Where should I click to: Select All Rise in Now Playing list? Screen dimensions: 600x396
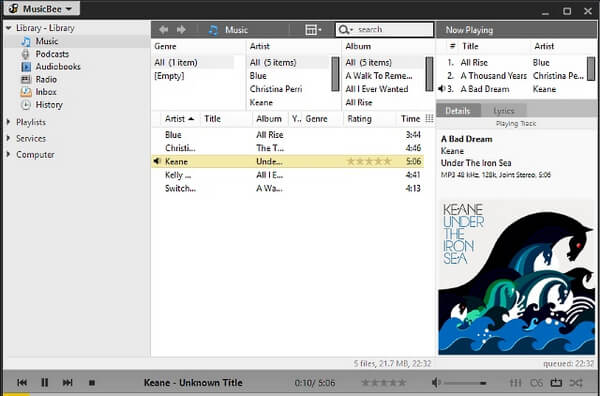(474, 62)
